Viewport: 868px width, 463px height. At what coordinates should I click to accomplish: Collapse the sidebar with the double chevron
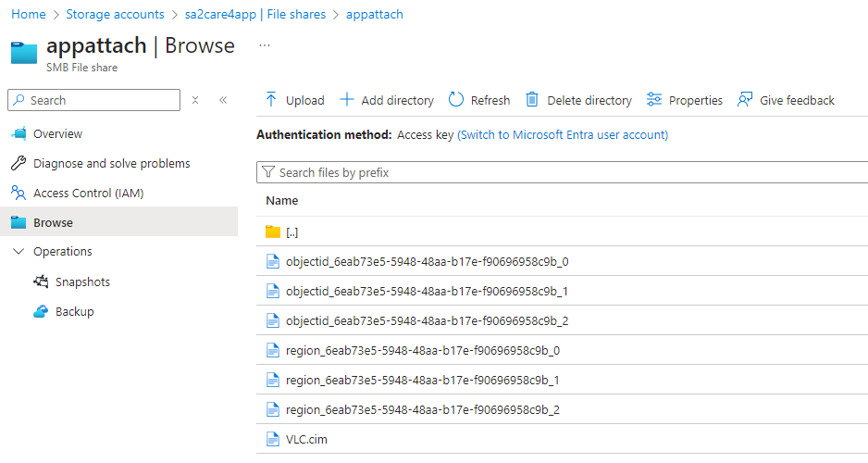pos(223,100)
